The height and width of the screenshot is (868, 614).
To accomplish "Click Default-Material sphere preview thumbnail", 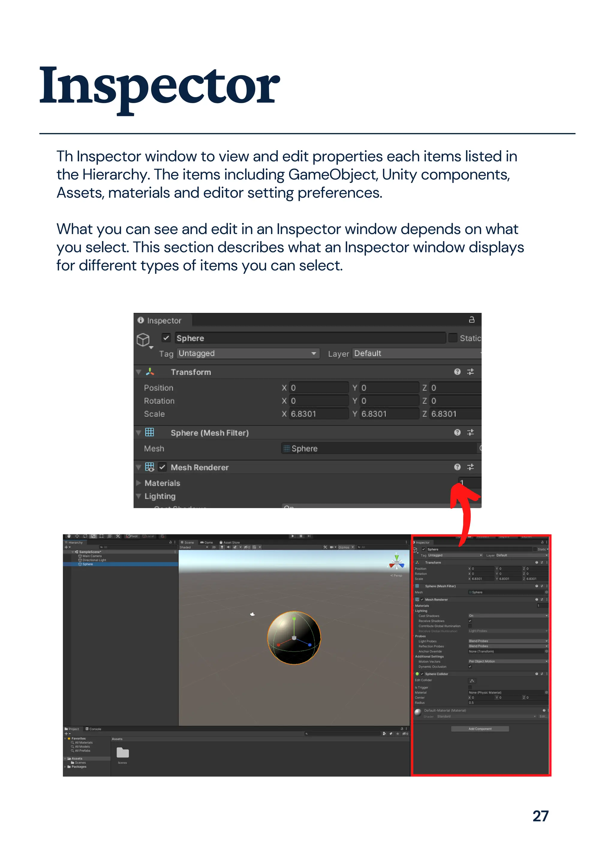I will (418, 712).
